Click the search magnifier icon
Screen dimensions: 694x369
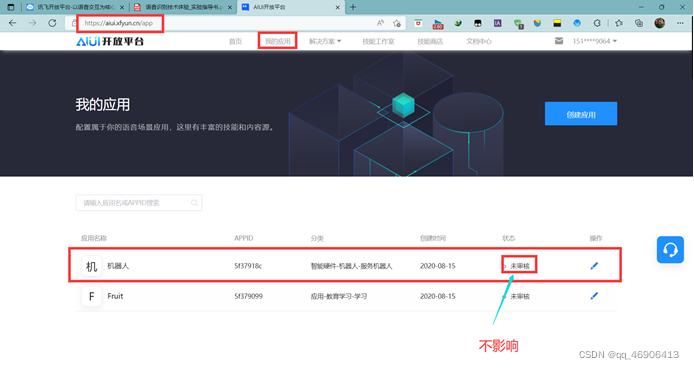tap(194, 203)
